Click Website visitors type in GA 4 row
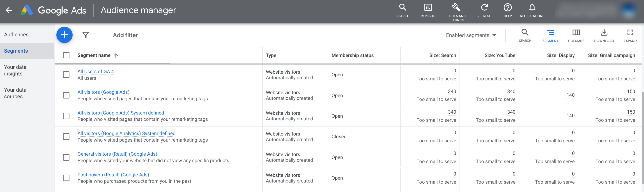This screenshot has width=644, height=192. (x=283, y=72)
